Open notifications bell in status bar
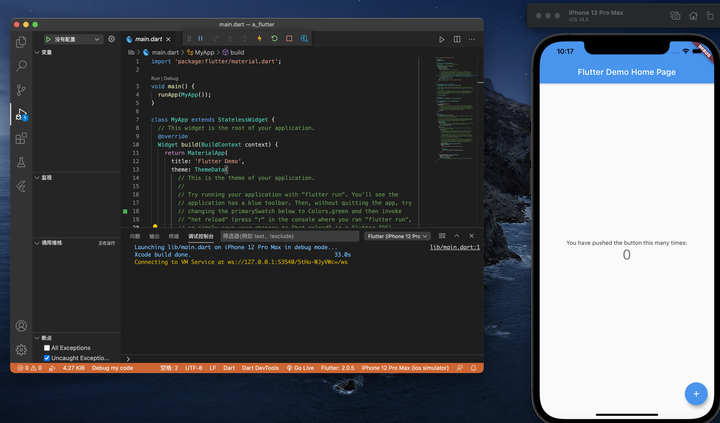The image size is (720, 423). coord(473,368)
